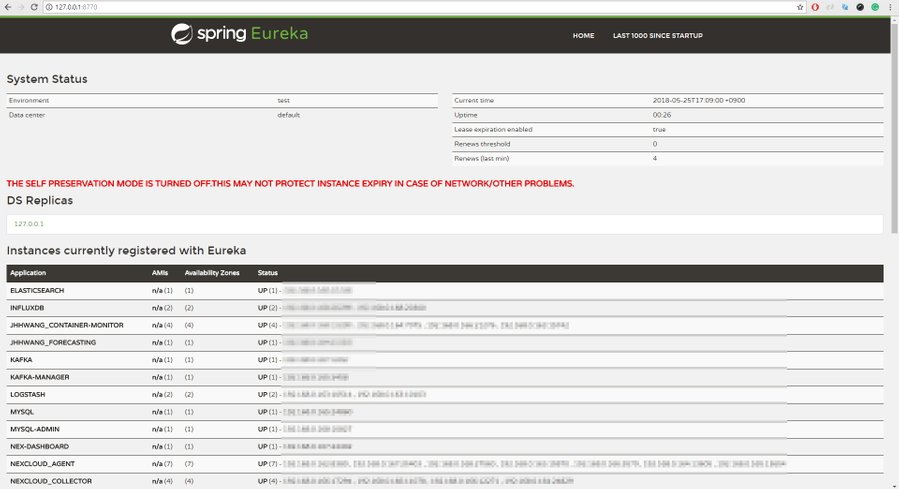
Task: Click the site info icon in address bar
Action: pyautogui.click(x=49, y=7)
